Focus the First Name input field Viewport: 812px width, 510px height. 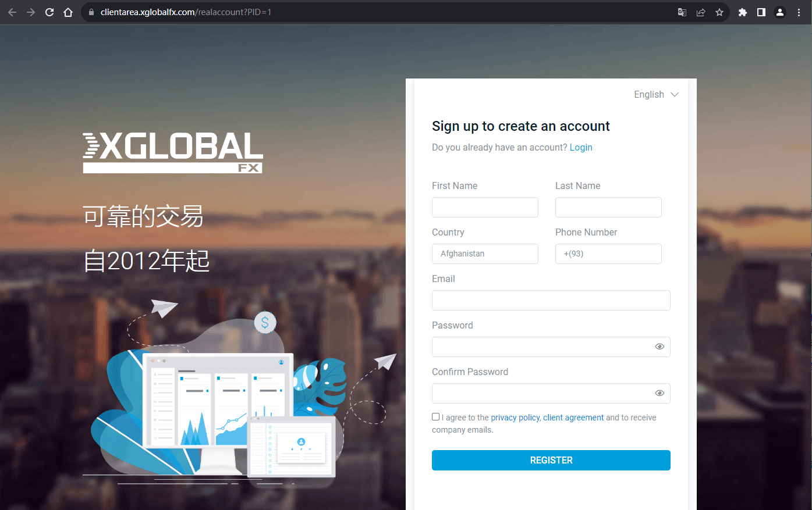(x=485, y=207)
